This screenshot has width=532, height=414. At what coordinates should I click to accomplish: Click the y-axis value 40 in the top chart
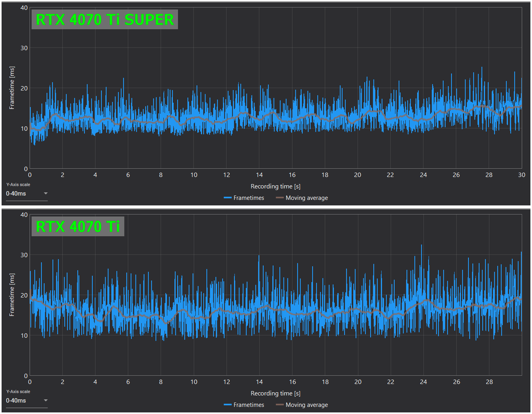[24, 8]
